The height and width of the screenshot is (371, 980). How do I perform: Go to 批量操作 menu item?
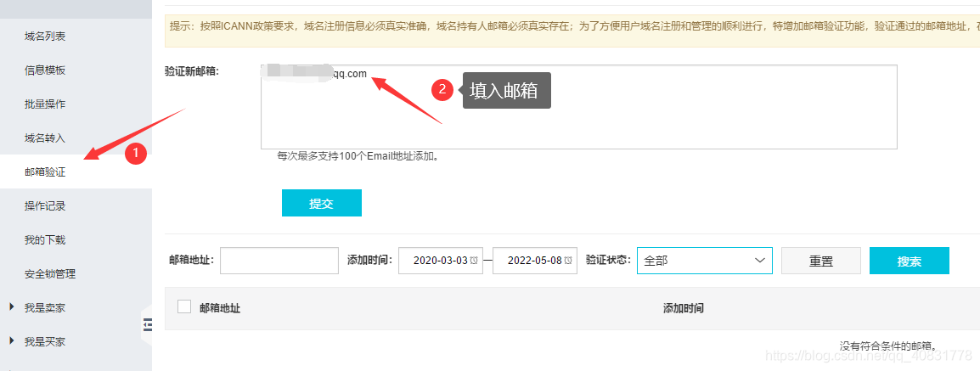click(45, 104)
